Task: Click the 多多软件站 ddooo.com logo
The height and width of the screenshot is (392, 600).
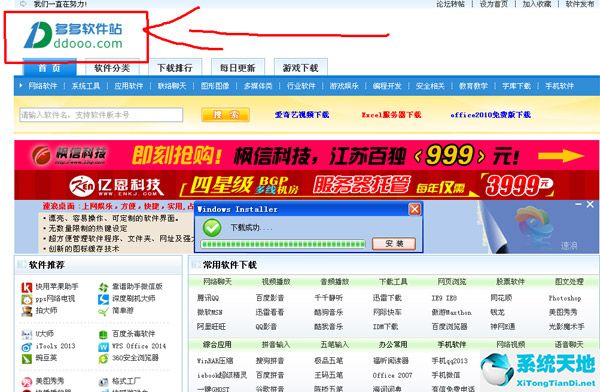Action: pyautogui.click(x=73, y=35)
